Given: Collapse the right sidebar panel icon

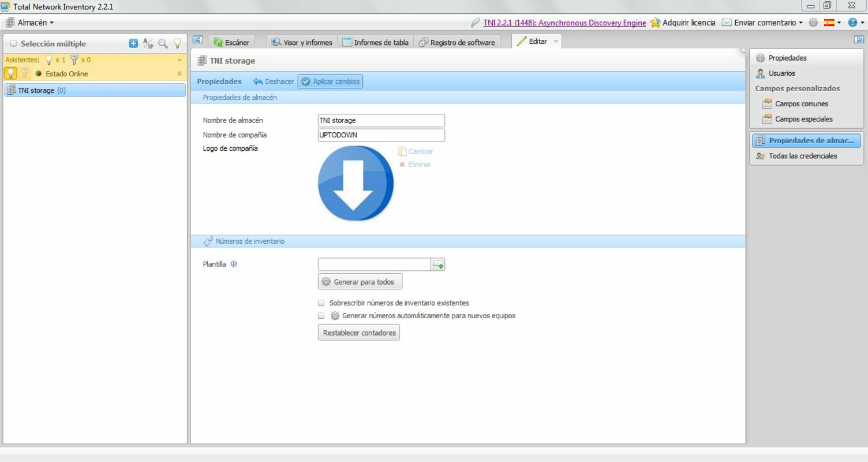Looking at the screenshot, I should click(x=859, y=40).
